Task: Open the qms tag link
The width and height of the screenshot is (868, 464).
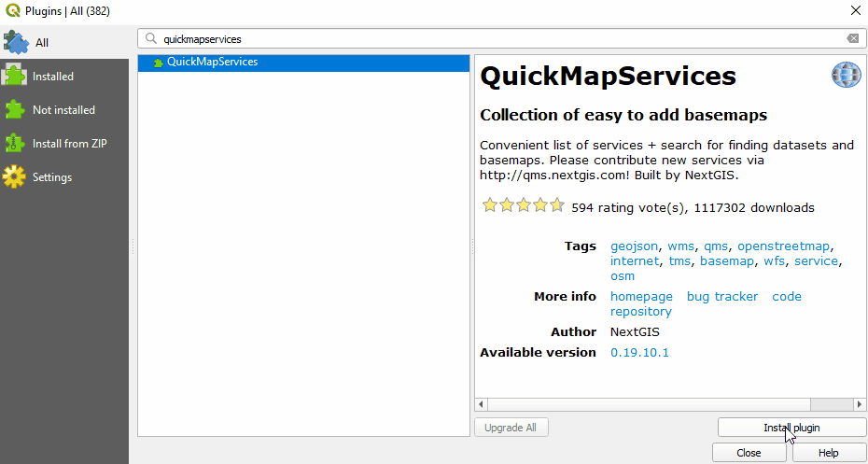Action: tap(716, 246)
